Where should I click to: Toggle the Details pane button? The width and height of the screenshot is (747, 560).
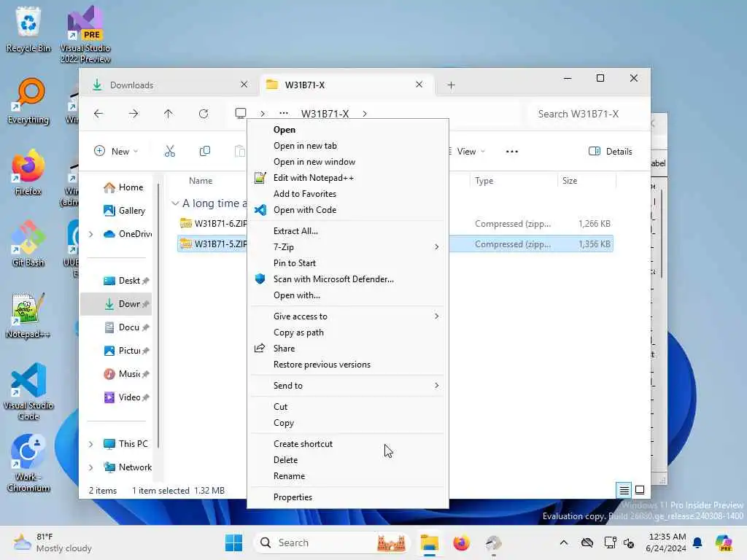(611, 152)
